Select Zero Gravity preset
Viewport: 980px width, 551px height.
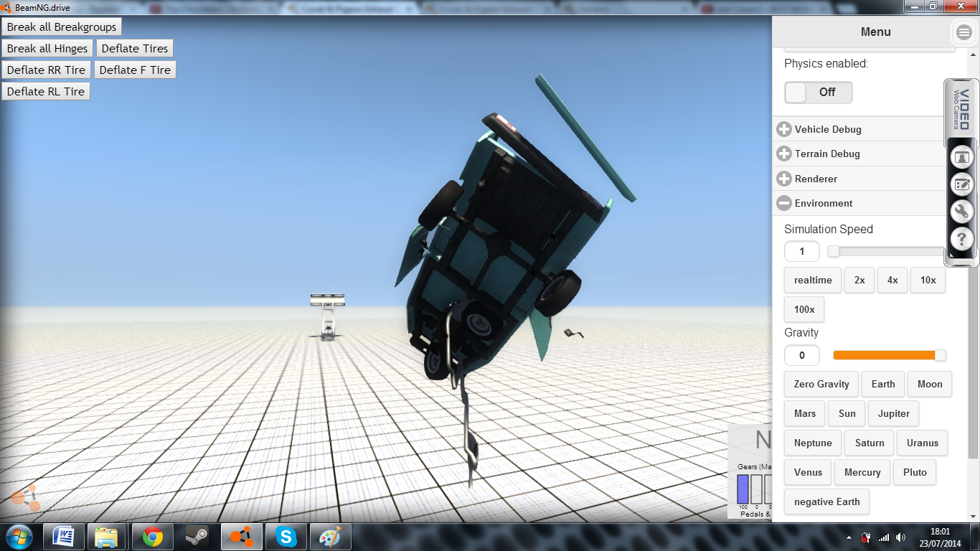click(821, 384)
